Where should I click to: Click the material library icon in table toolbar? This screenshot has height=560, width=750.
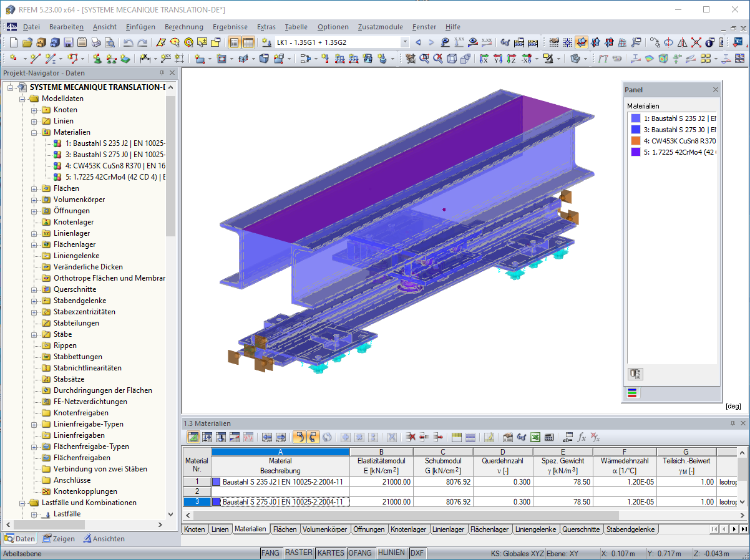(x=508, y=437)
